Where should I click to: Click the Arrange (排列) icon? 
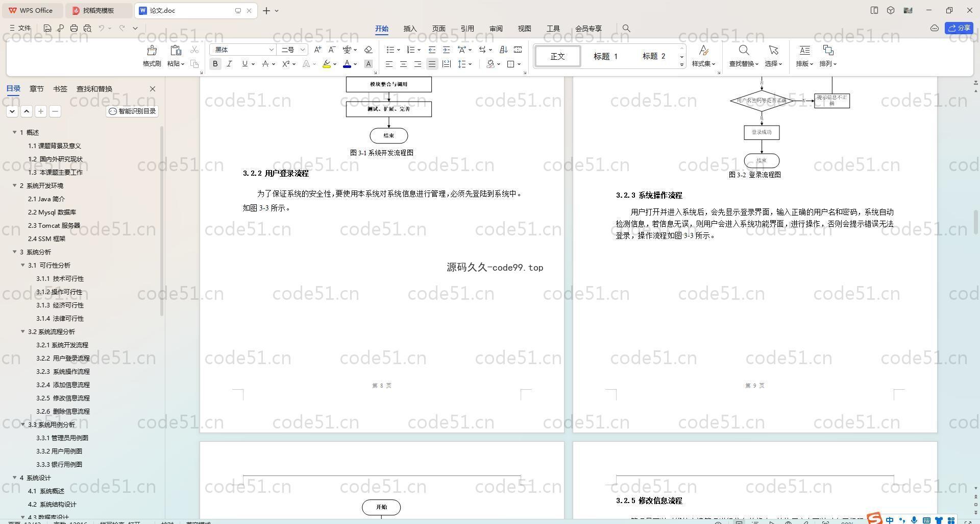pos(828,50)
